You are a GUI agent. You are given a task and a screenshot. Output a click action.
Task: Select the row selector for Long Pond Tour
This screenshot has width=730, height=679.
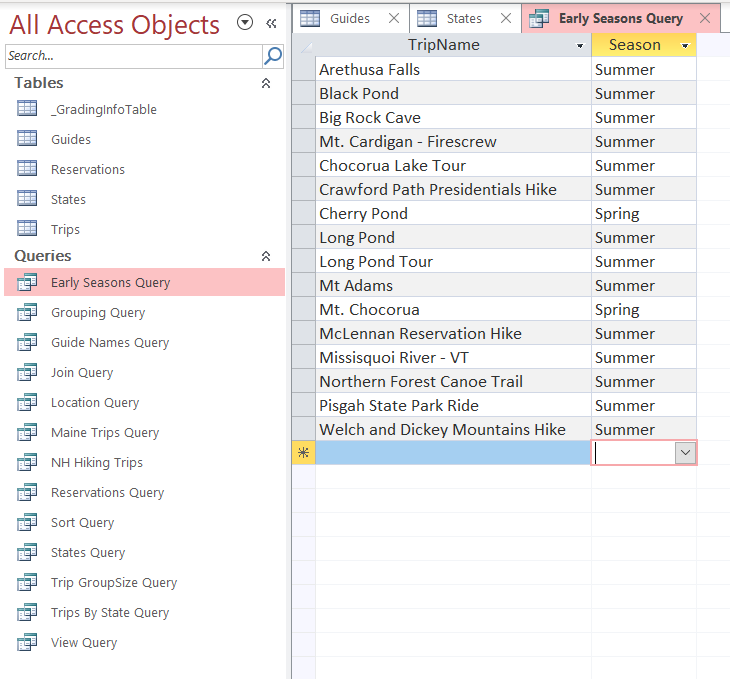304,261
